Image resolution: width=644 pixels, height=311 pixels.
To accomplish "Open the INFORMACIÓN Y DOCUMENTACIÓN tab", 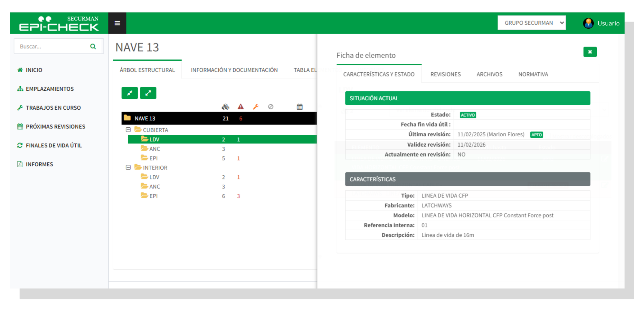I will click(234, 70).
